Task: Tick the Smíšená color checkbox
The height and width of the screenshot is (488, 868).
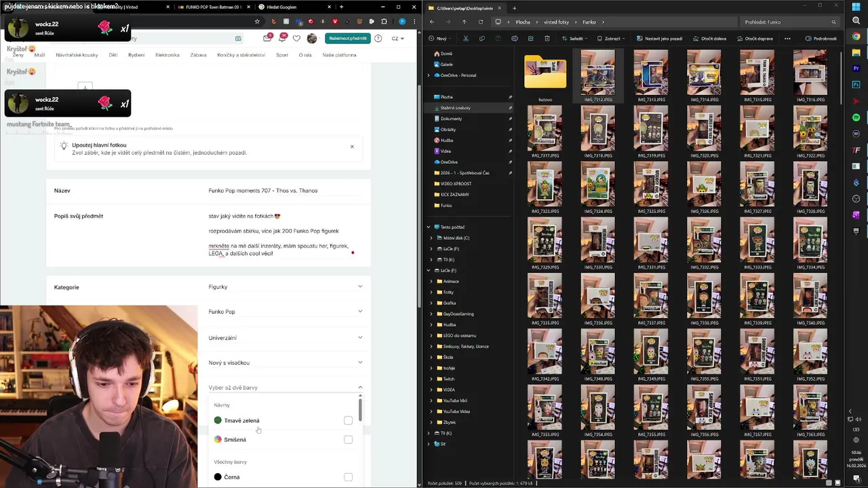Action: (348, 439)
